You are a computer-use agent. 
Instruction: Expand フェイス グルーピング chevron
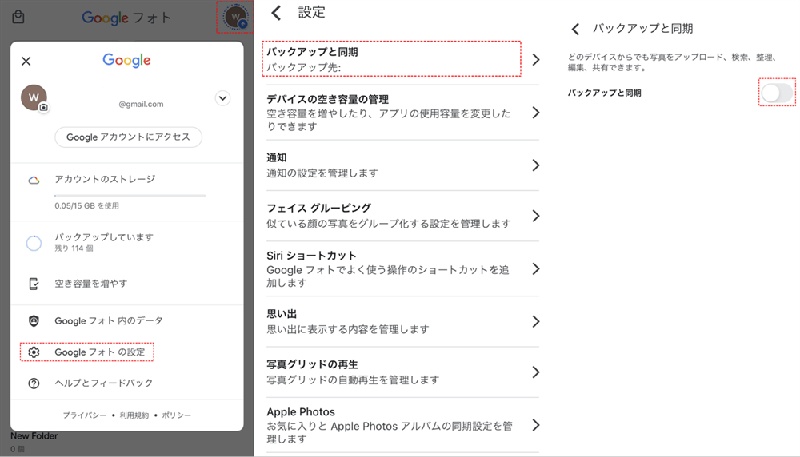coord(536,216)
